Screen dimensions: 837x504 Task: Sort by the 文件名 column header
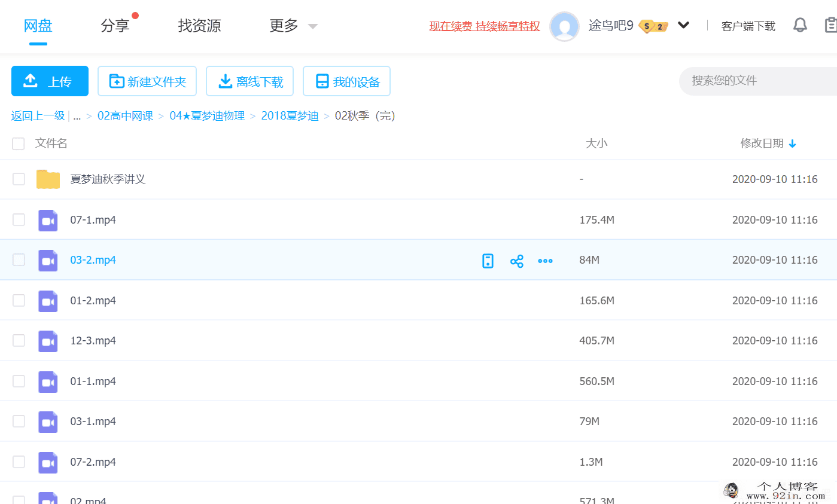click(51, 143)
